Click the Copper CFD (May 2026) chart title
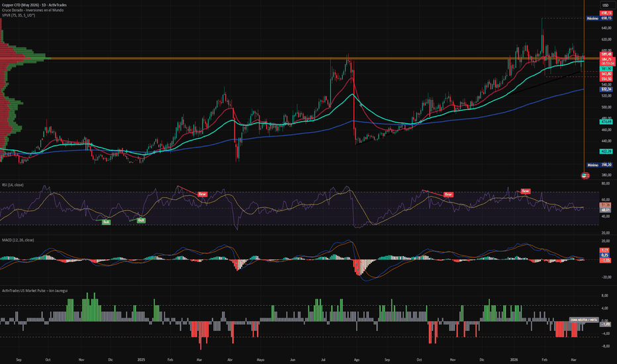This screenshot has height=364, width=617. coord(34,5)
